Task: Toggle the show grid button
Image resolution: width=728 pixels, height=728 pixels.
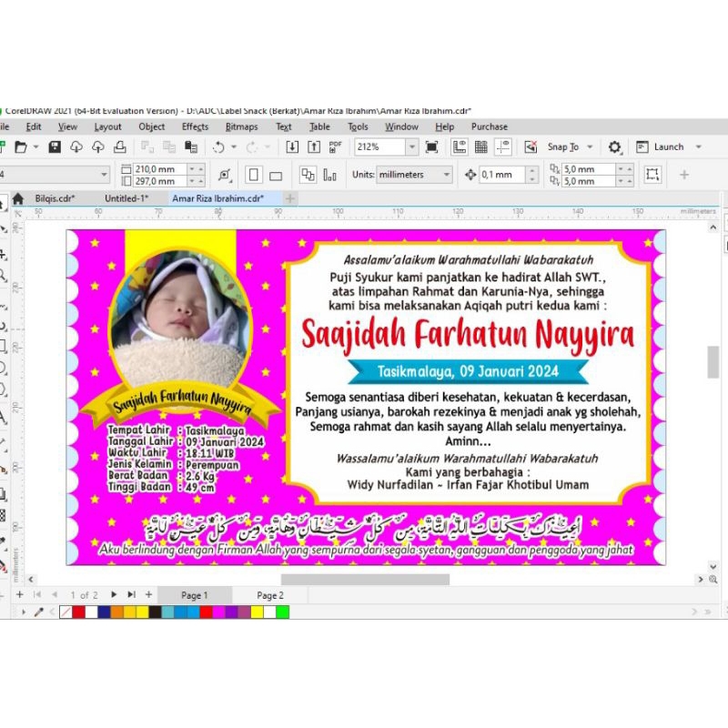Action: click(x=481, y=147)
